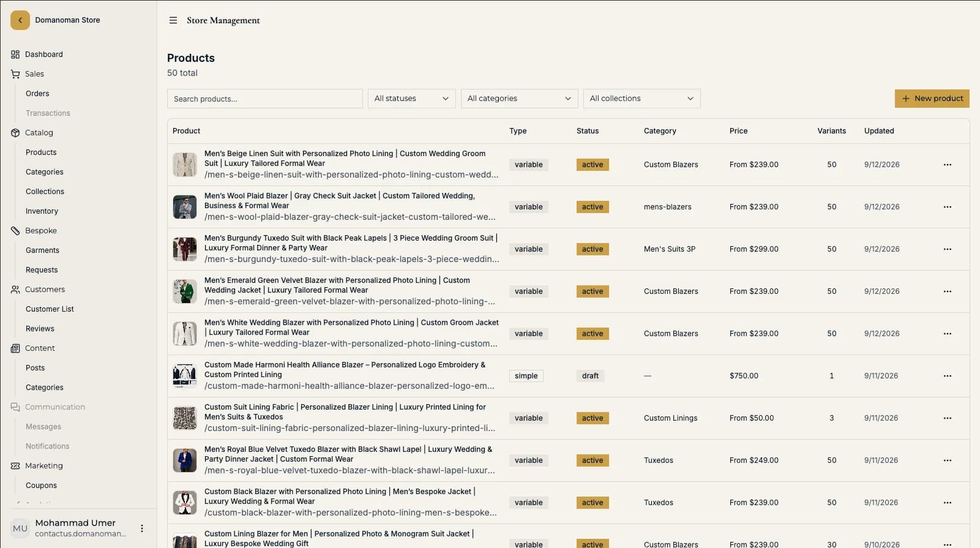
Task: Open Collections in the sidebar
Action: (x=45, y=192)
